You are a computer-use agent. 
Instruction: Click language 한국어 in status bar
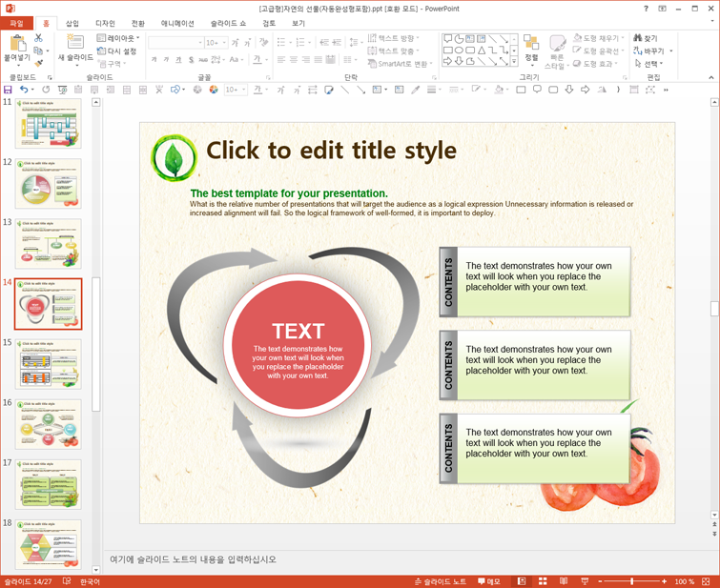tap(90, 581)
